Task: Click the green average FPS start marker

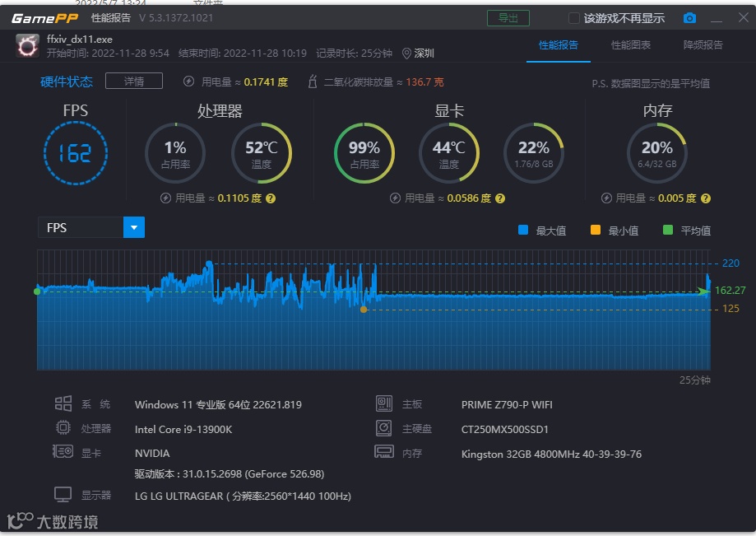Action: [x=37, y=291]
